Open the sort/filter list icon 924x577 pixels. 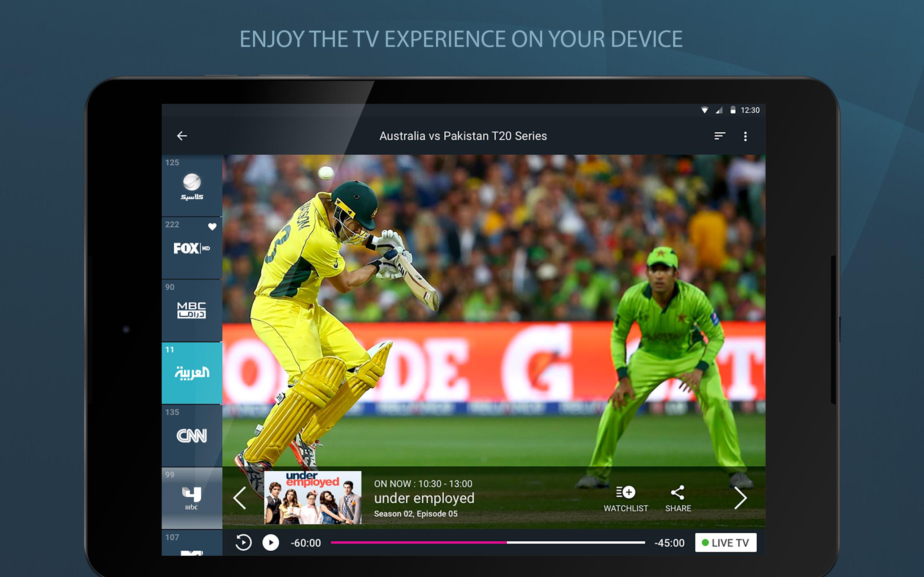[x=719, y=136]
